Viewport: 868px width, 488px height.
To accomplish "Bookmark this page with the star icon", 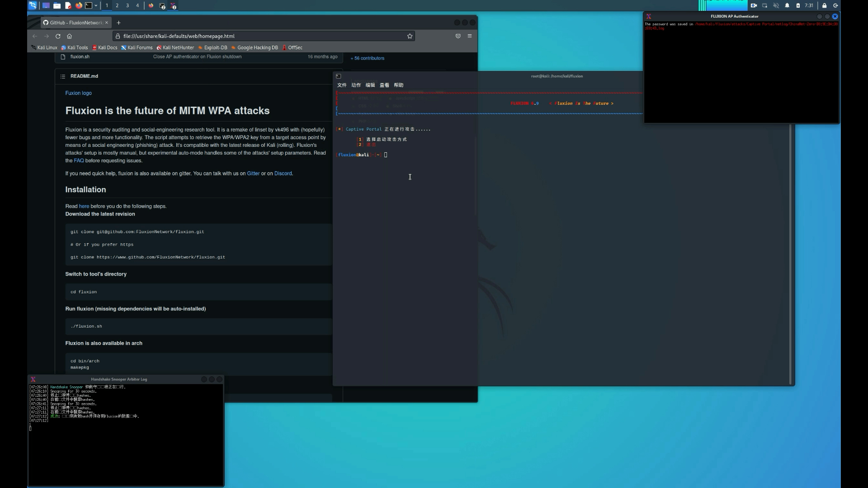I will [x=410, y=36].
